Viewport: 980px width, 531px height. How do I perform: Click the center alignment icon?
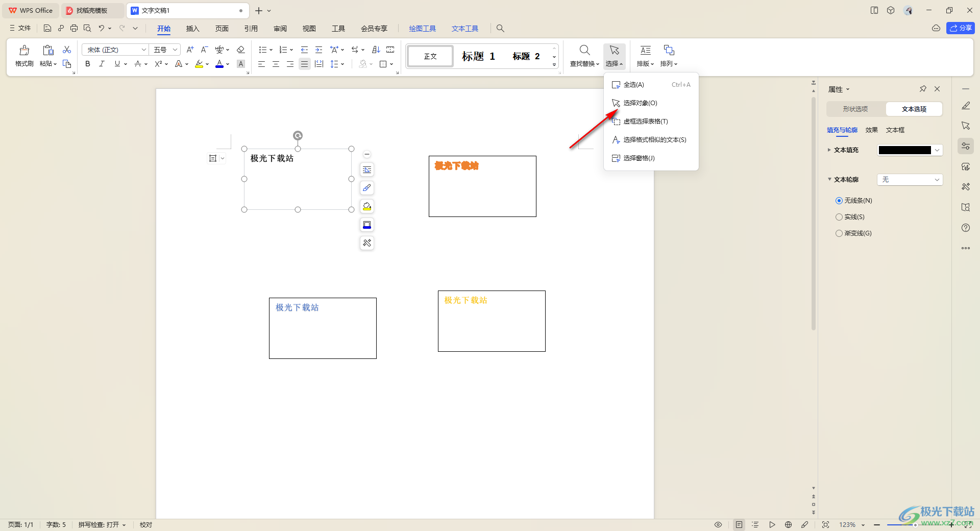coord(276,64)
